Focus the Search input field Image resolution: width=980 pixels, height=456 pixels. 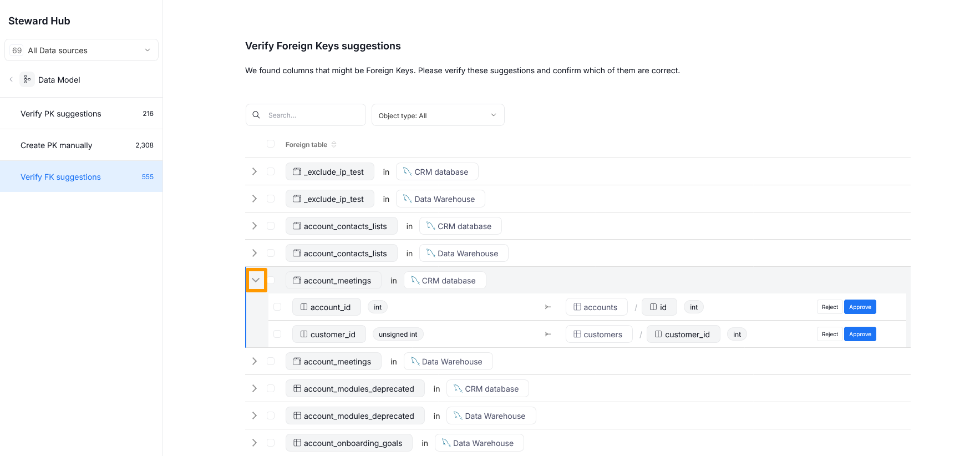pyautogui.click(x=313, y=115)
